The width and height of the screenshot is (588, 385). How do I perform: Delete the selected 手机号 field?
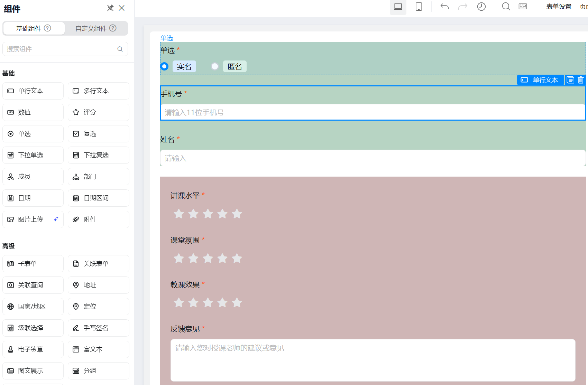point(581,80)
